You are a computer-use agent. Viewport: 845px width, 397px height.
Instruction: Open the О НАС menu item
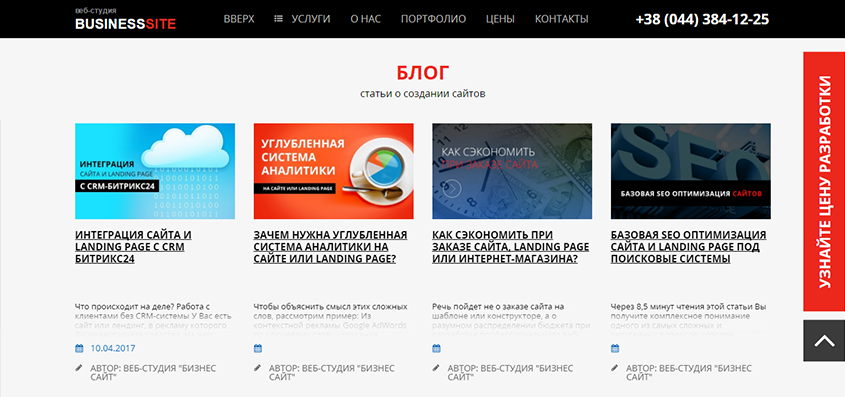[365, 19]
